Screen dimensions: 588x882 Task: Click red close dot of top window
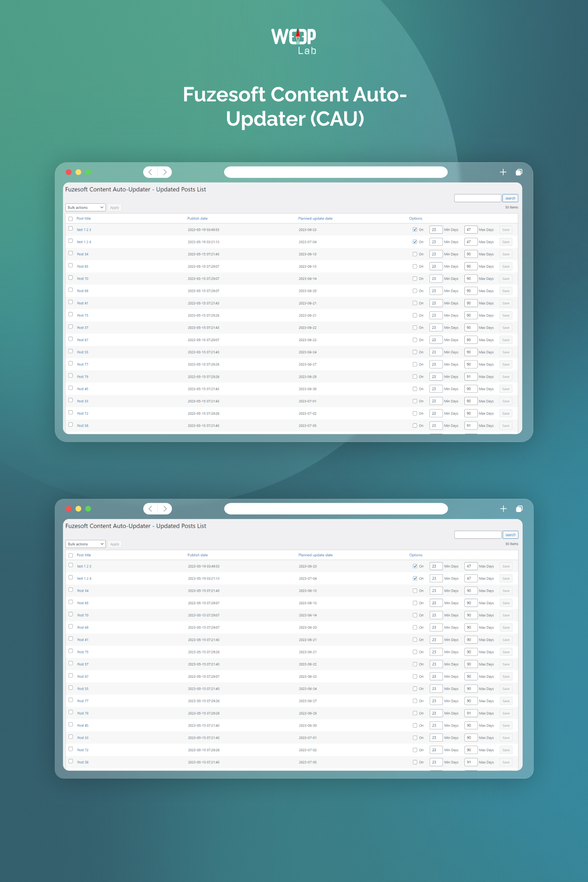tap(68, 172)
